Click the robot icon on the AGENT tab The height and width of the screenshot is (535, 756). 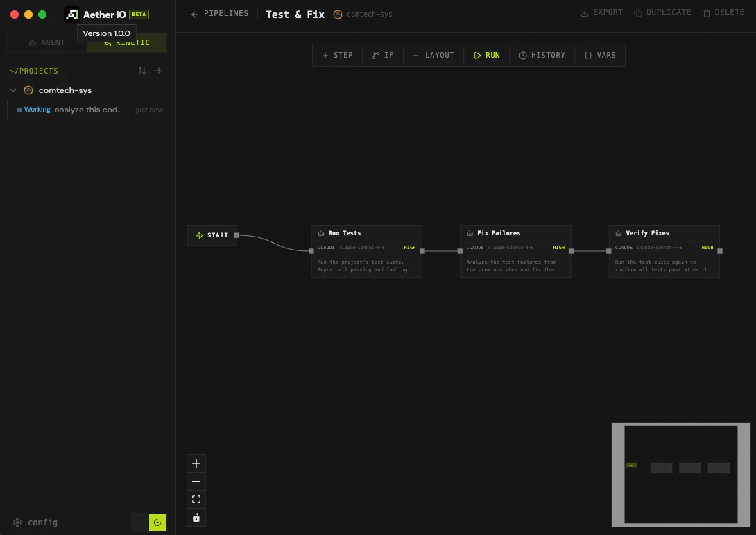pyautogui.click(x=33, y=43)
